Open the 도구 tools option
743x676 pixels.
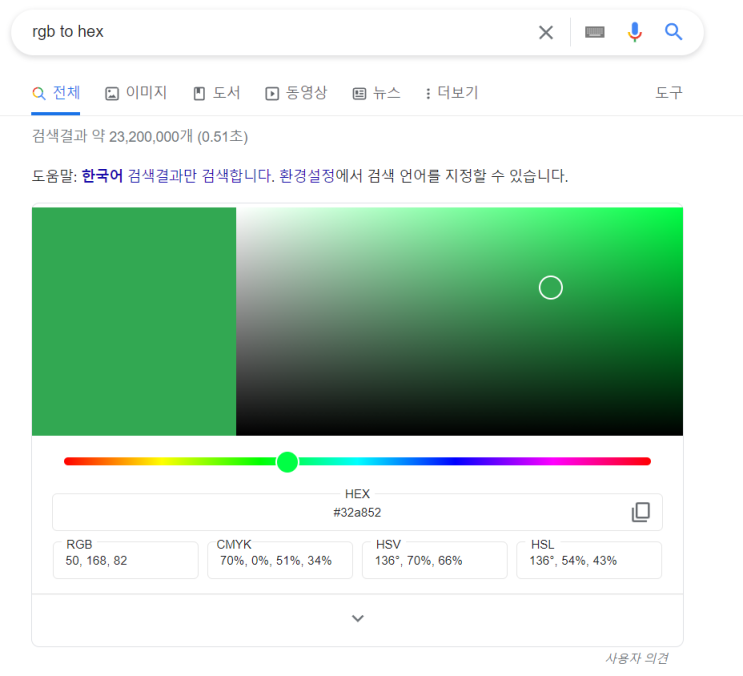pyautogui.click(x=669, y=92)
